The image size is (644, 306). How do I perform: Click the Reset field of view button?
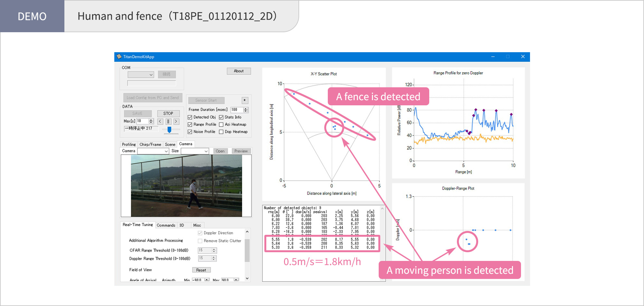click(x=201, y=270)
